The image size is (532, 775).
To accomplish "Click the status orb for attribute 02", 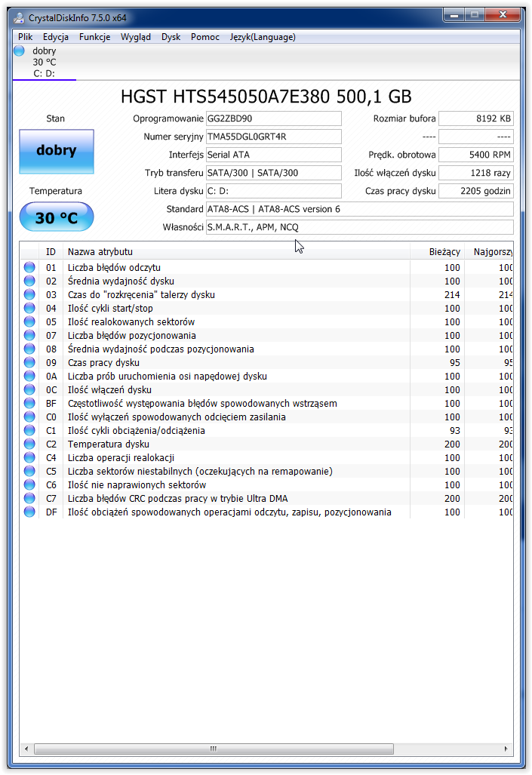I will click(x=29, y=281).
